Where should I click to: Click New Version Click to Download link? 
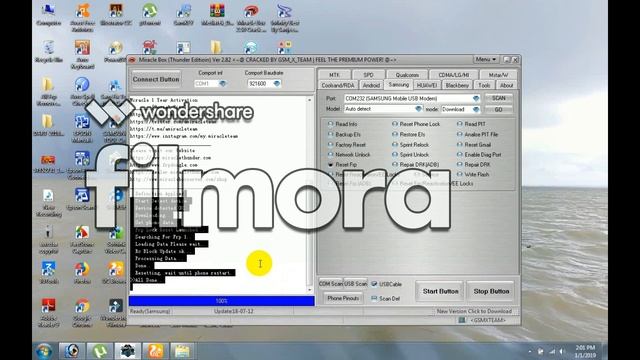point(474,311)
